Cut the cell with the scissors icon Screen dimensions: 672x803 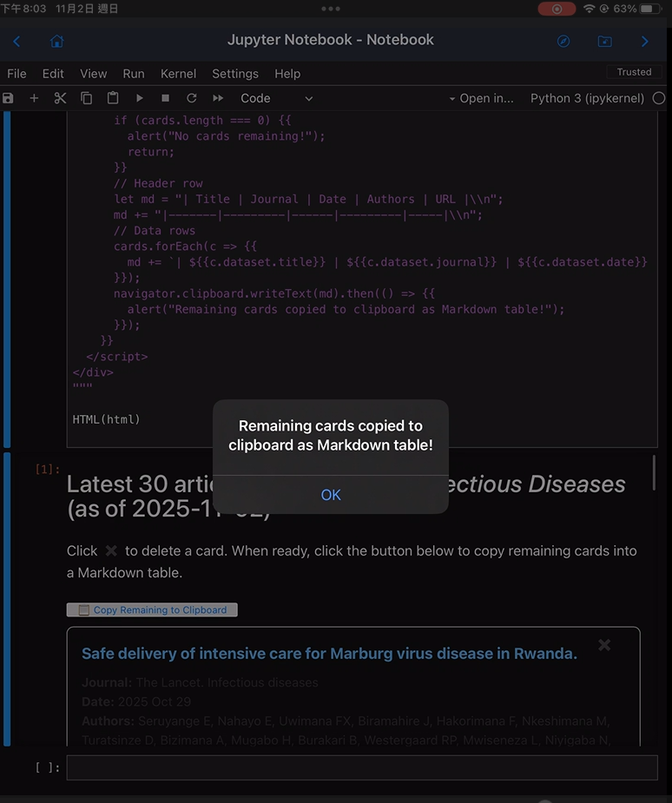coord(61,98)
